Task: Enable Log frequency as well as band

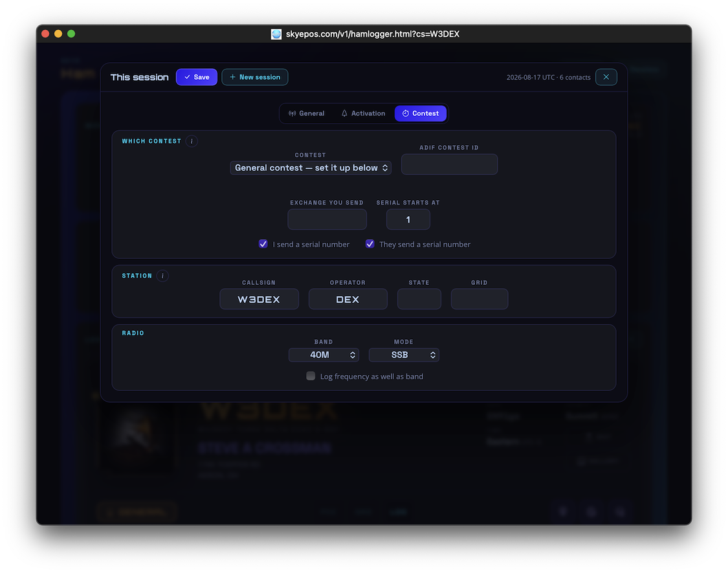Action: (x=311, y=376)
